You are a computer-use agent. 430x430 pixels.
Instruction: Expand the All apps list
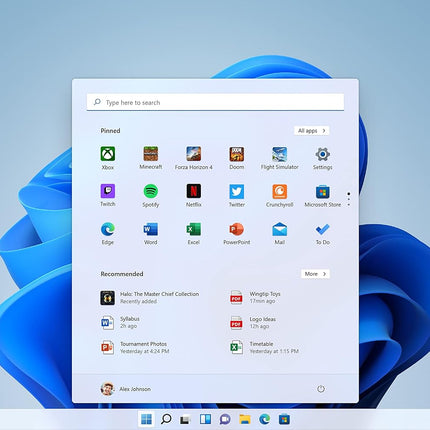point(311,131)
